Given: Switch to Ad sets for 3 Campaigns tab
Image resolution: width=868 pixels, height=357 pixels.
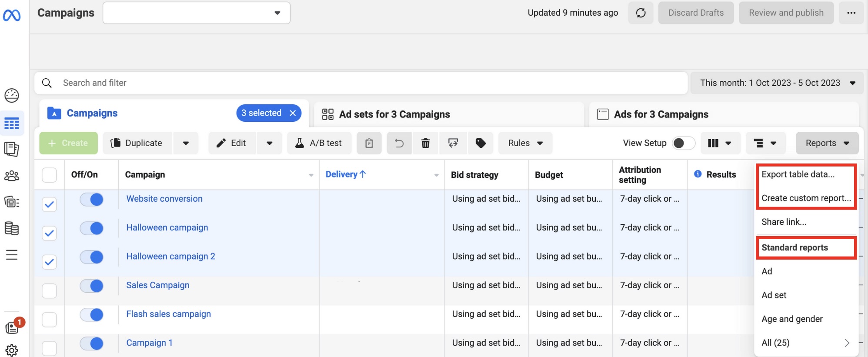Looking at the screenshot, I should pos(394,114).
